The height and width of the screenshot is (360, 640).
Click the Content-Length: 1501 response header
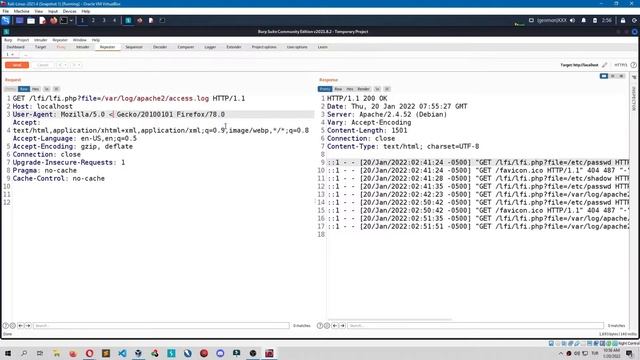[x=367, y=130]
